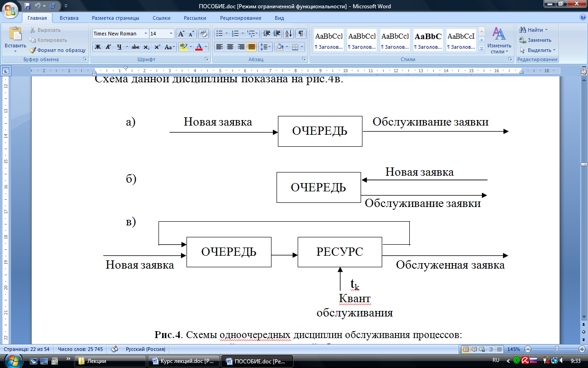This screenshot has height=368, width=588.
Task: Open the Абзац dialog launcher
Action: pos(304,59)
